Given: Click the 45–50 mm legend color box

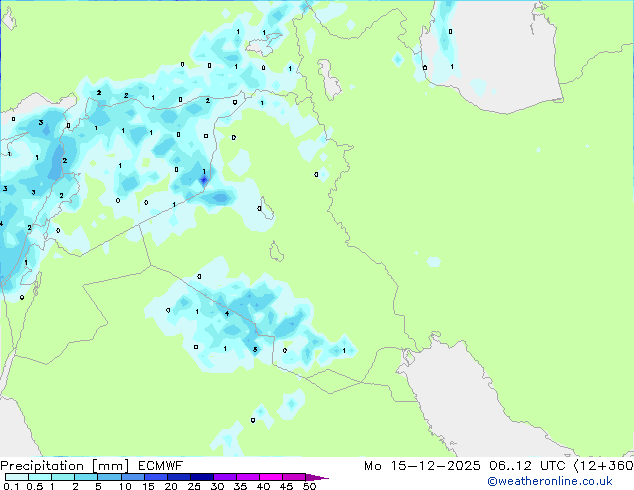Looking at the screenshot, I should 294,477.
